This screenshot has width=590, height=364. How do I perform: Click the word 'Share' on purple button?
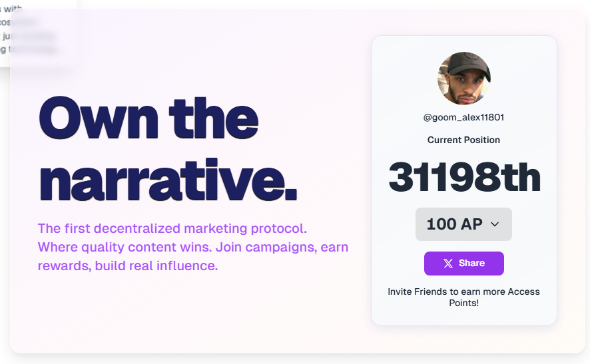[471, 264]
